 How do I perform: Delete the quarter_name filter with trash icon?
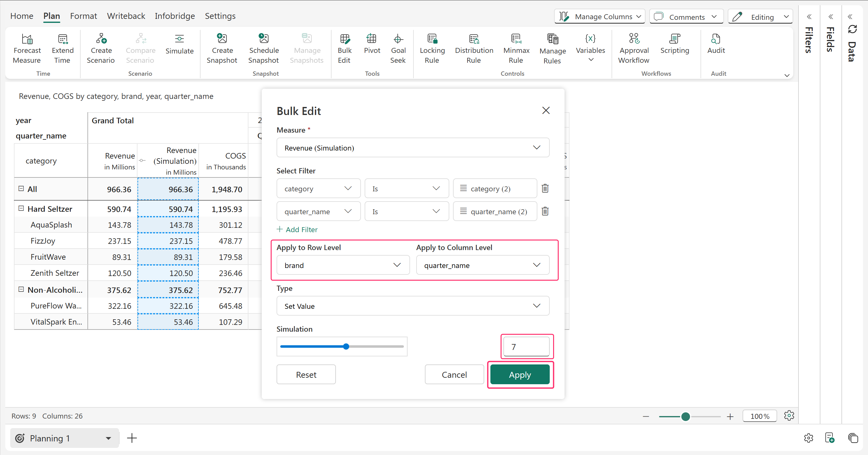(545, 211)
